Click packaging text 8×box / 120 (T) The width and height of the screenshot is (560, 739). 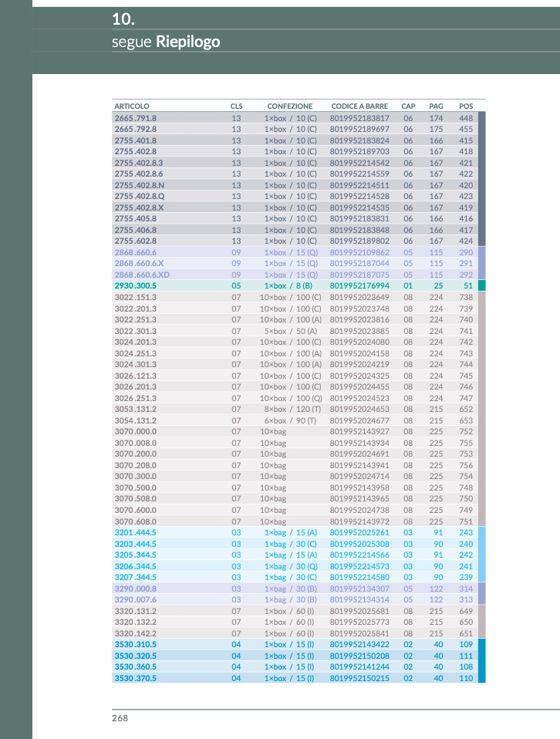coord(290,409)
